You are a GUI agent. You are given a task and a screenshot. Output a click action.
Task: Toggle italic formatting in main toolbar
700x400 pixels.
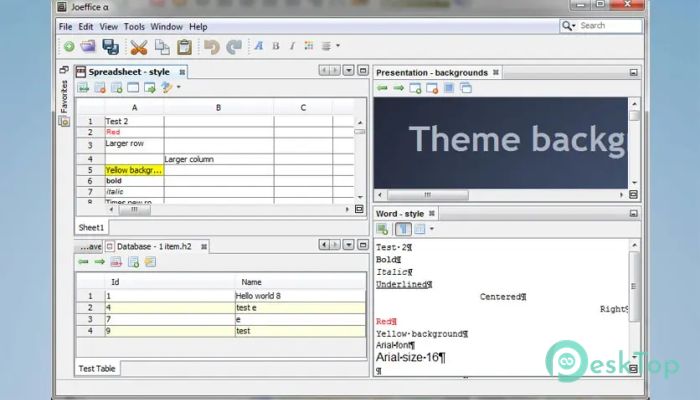point(292,46)
